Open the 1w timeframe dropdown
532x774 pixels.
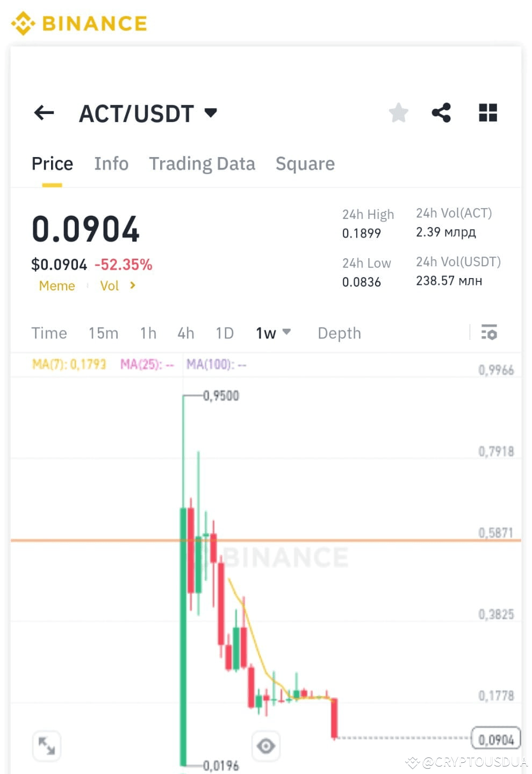[x=271, y=333]
